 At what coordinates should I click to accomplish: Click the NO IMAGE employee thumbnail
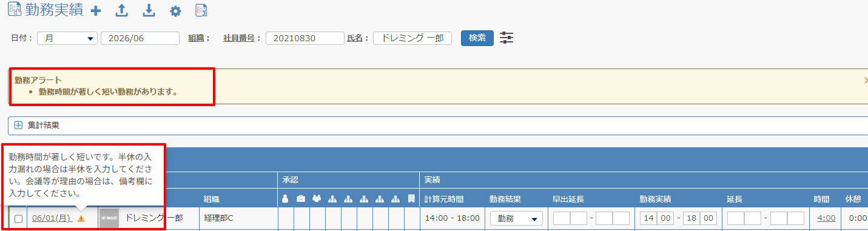click(x=109, y=218)
